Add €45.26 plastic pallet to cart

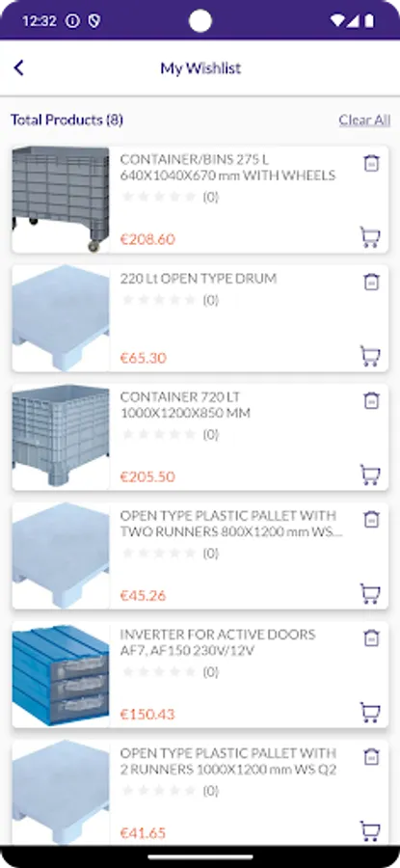coord(370,593)
